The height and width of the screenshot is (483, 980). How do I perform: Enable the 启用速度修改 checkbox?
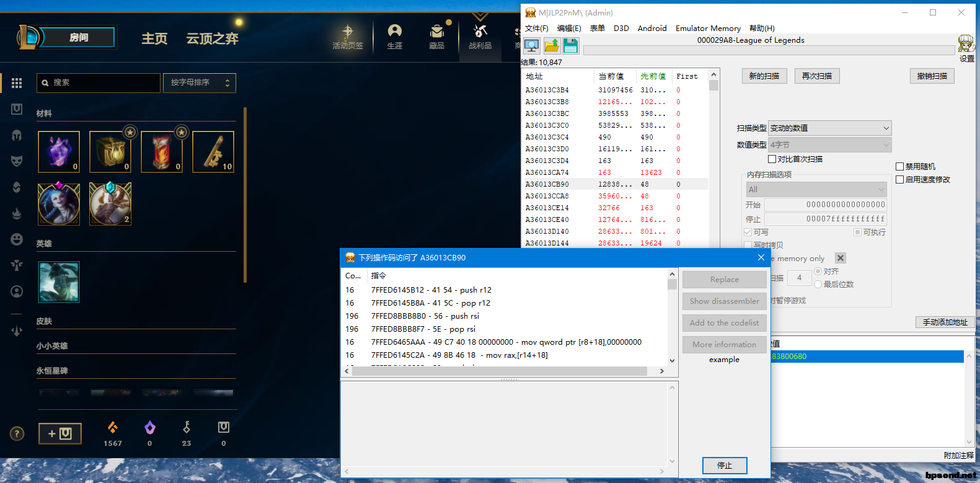coord(899,179)
